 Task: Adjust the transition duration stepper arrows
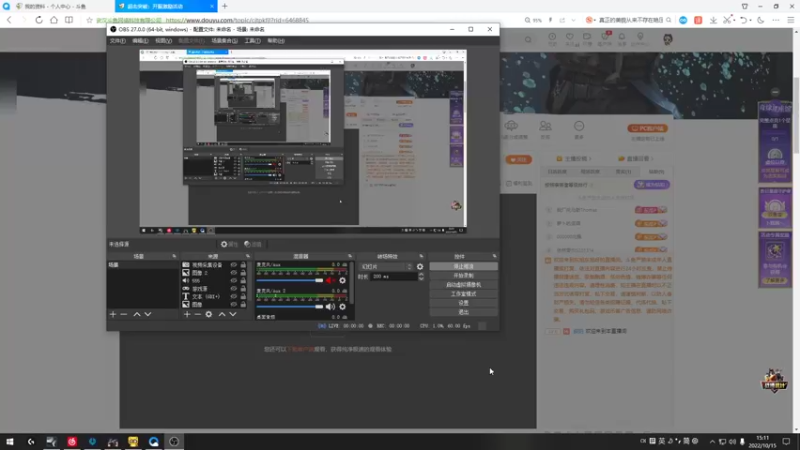click(421, 276)
